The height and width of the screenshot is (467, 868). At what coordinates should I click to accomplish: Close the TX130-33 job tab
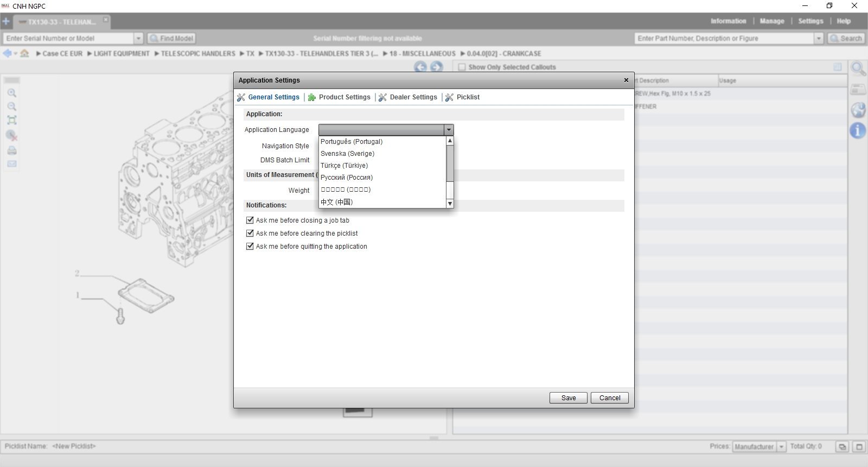(106, 20)
